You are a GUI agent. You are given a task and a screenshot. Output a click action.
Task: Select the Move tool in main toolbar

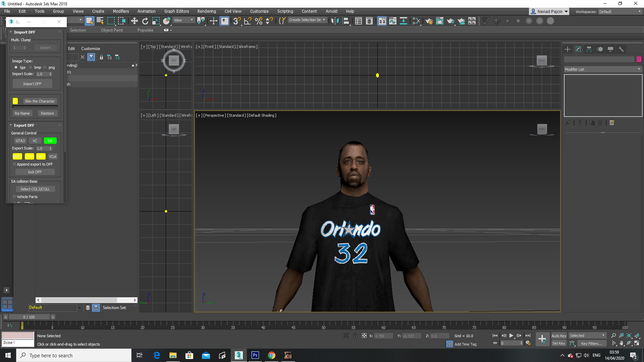(x=134, y=21)
